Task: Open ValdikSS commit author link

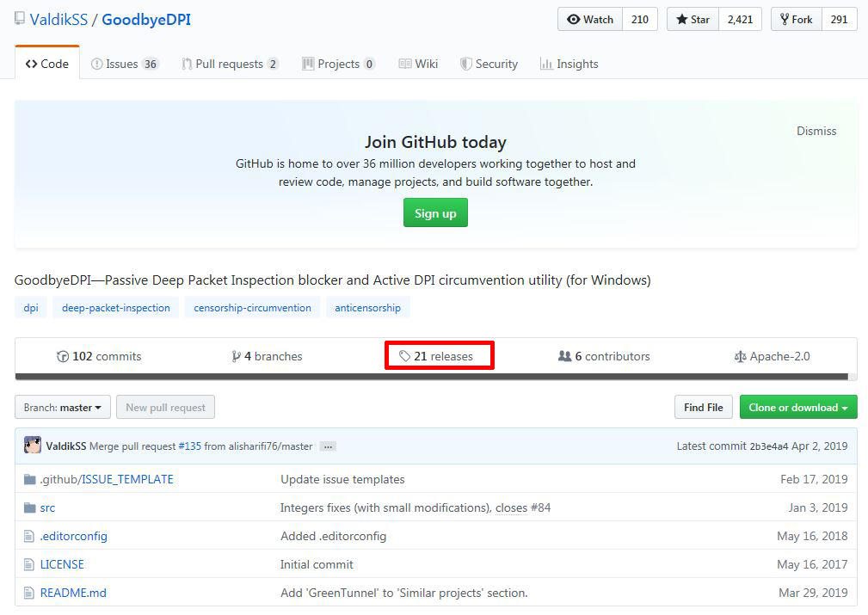Action: pyautogui.click(x=66, y=446)
